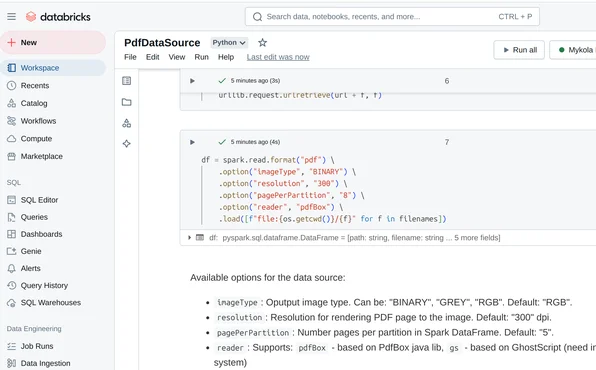Image resolution: width=596 pixels, height=370 pixels.
Task: Open the Edit menu
Action: pyautogui.click(x=152, y=57)
